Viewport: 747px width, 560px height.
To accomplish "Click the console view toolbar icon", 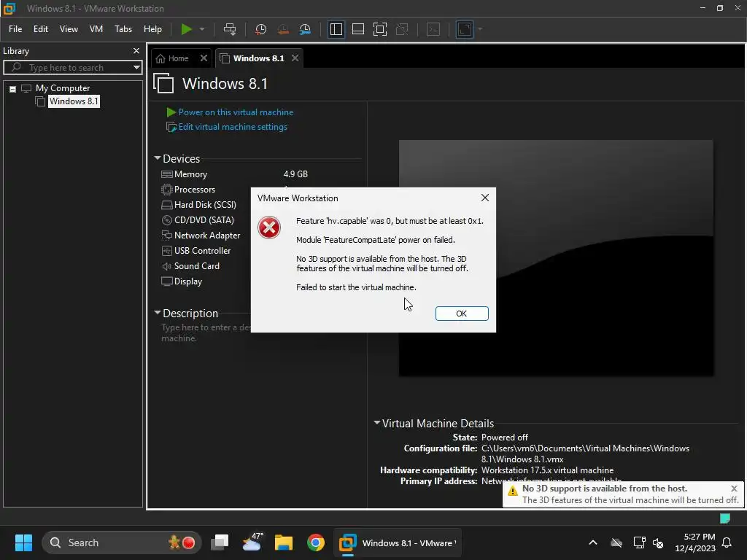I will pyautogui.click(x=433, y=29).
